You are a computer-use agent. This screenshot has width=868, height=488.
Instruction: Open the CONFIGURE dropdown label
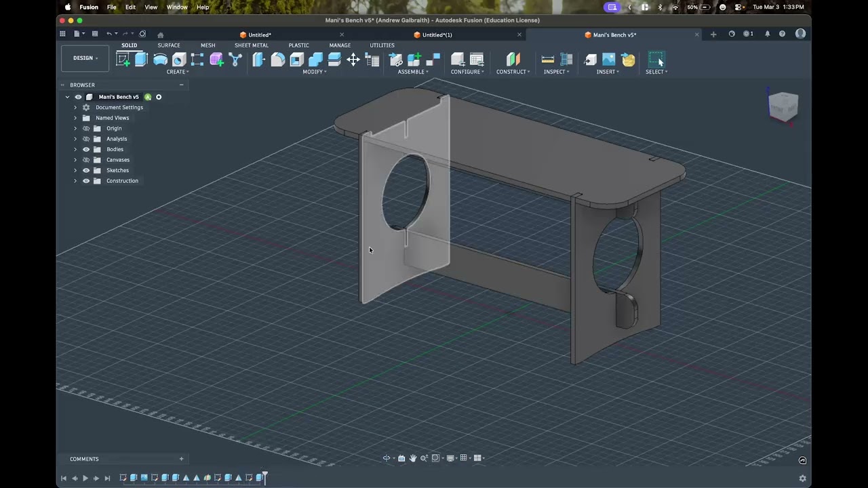pyautogui.click(x=467, y=72)
